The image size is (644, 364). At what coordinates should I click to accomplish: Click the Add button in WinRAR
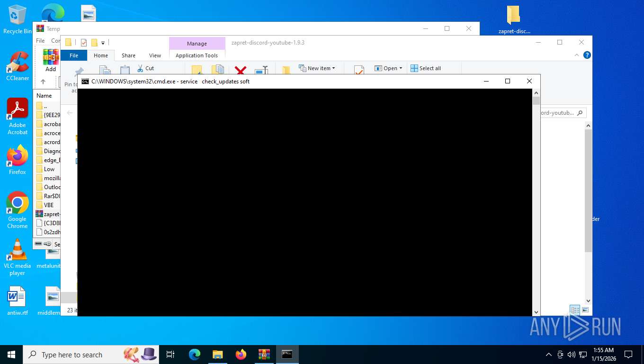click(x=51, y=61)
